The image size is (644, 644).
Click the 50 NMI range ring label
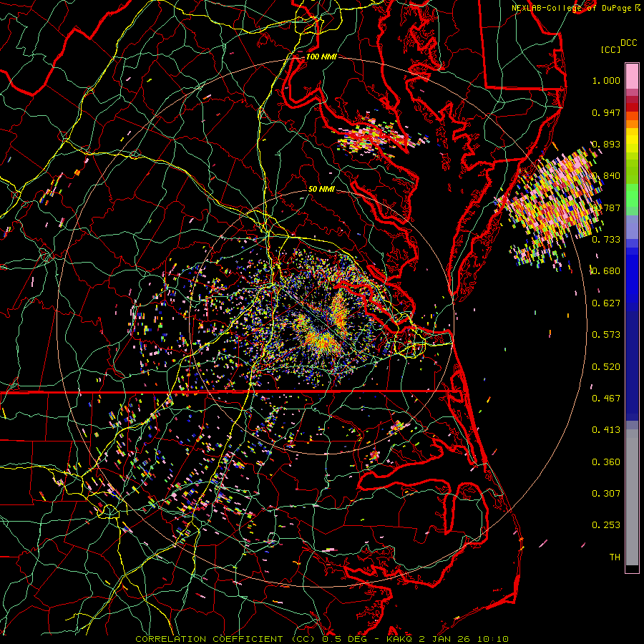point(321,189)
